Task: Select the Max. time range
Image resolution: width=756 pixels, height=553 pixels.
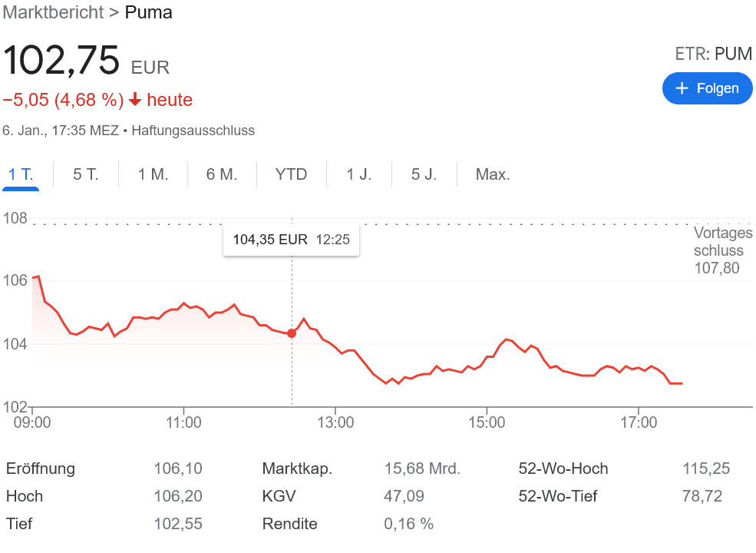Action: (493, 174)
